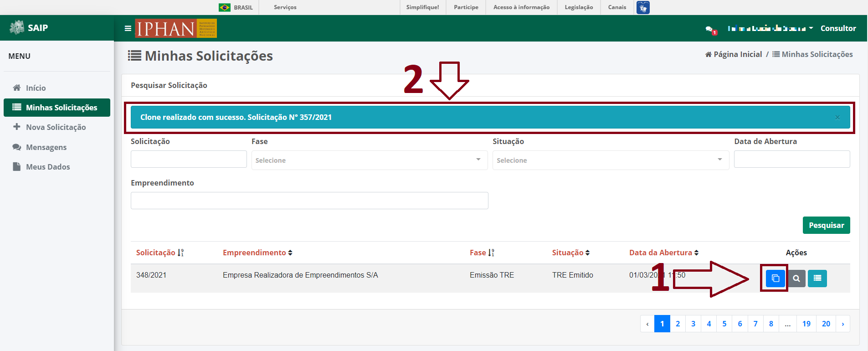The height and width of the screenshot is (351, 868).
Task: Go to page 8 of results
Action: coord(771,324)
